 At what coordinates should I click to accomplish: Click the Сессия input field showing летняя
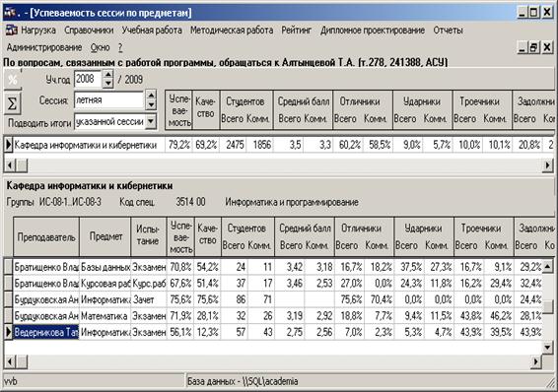108,99
